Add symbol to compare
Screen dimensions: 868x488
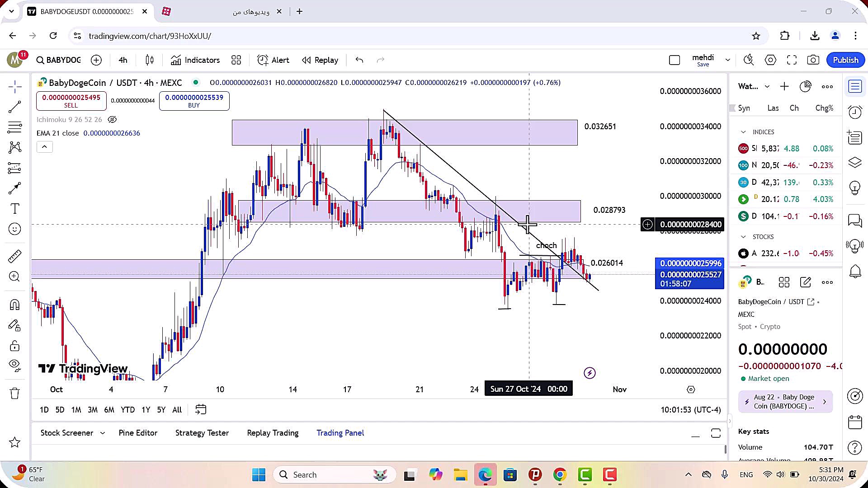coord(96,60)
